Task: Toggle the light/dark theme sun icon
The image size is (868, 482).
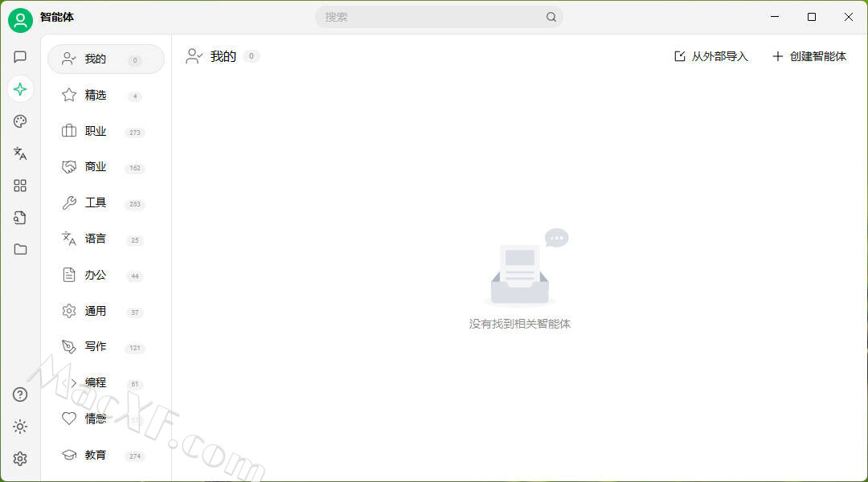Action: (x=20, y=427)
